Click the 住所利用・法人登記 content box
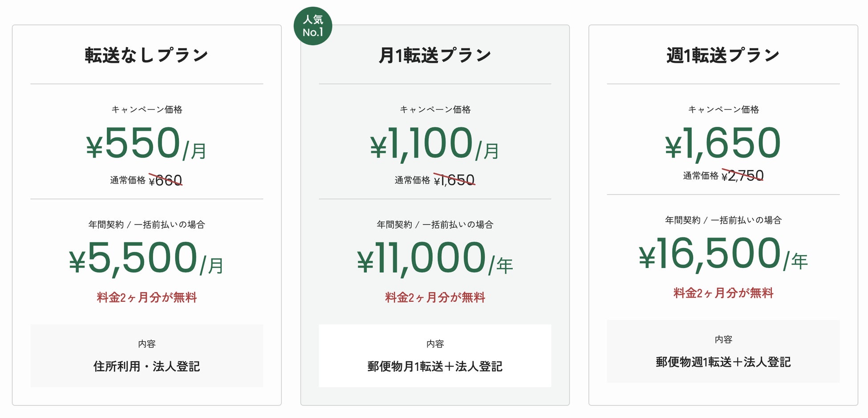This screenshot has width=868, height=418. pos(146,356)
